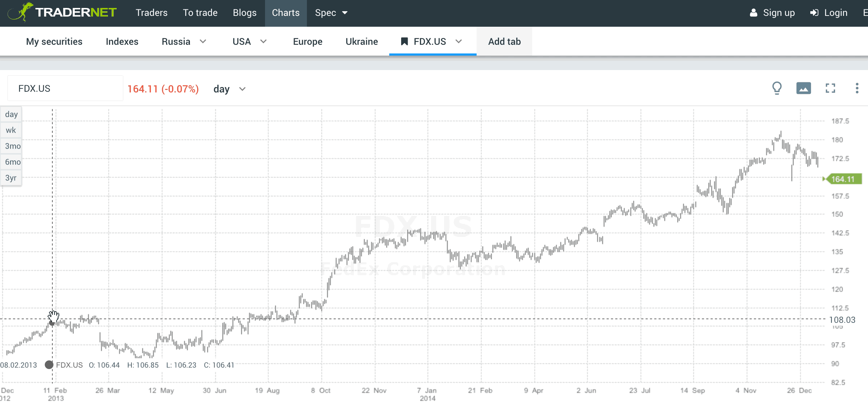Open the To trade section
Image resolution: width=868 pixels, height=403 pixels.
tap(200, 13)
